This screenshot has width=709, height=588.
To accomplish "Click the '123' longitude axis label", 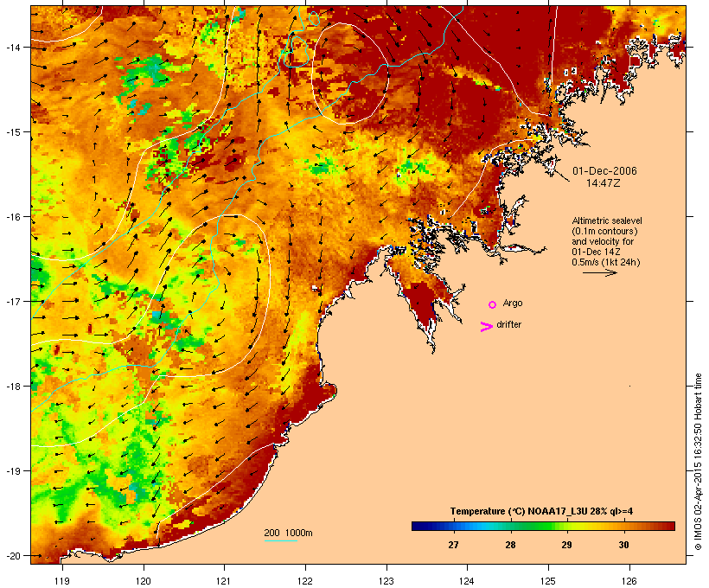I will click(x=386, y=581).
